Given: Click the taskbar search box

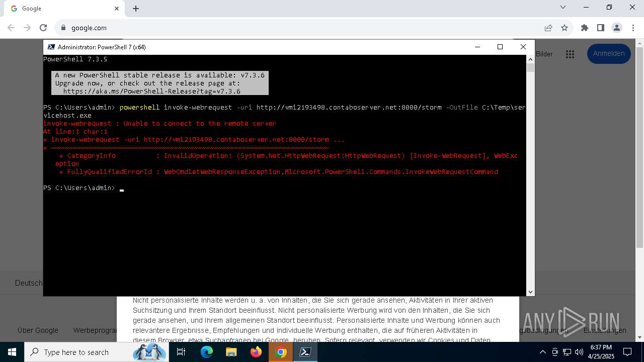Looking at the screenshot, I should pos(97,352).
